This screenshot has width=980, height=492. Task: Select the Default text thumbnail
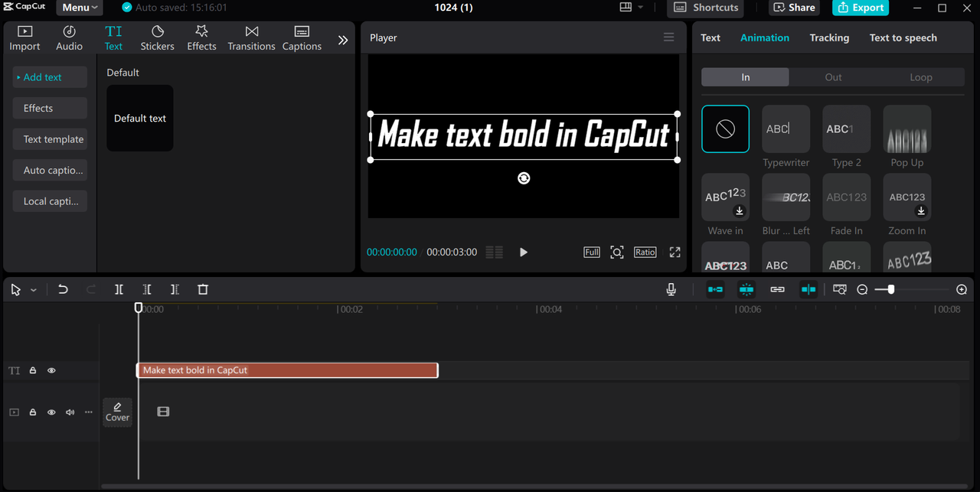point(139,118)
